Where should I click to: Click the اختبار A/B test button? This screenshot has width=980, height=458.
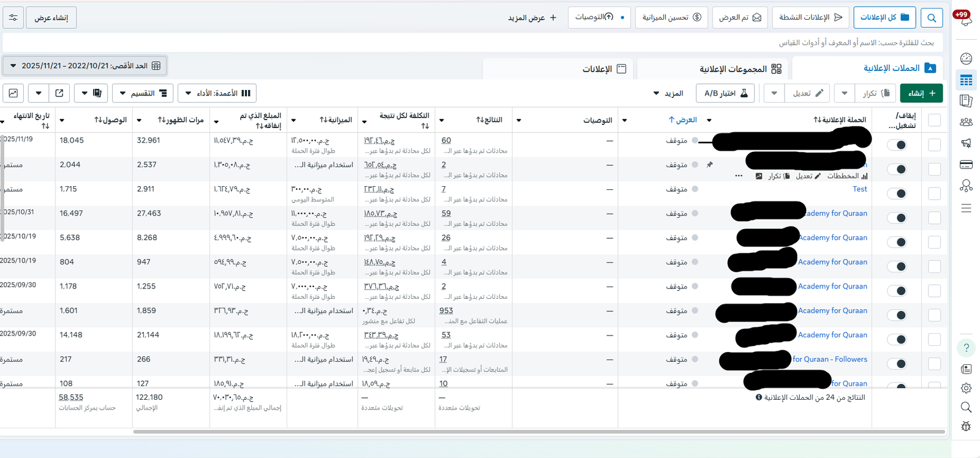click(725, 93)
